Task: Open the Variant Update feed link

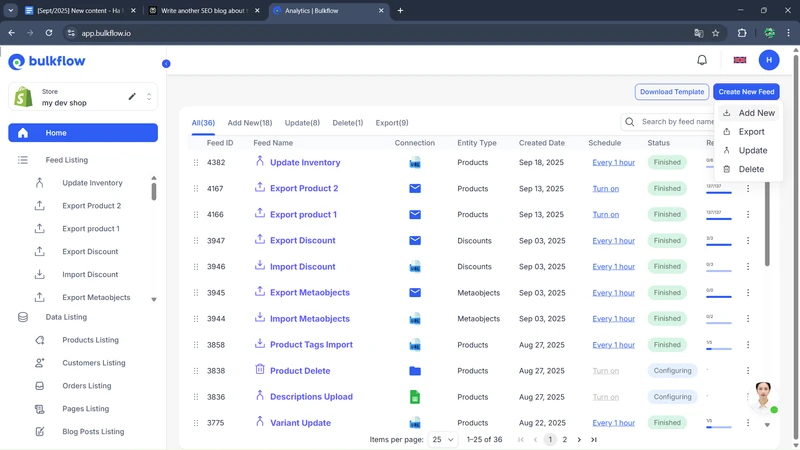Action: coord(300,423)
